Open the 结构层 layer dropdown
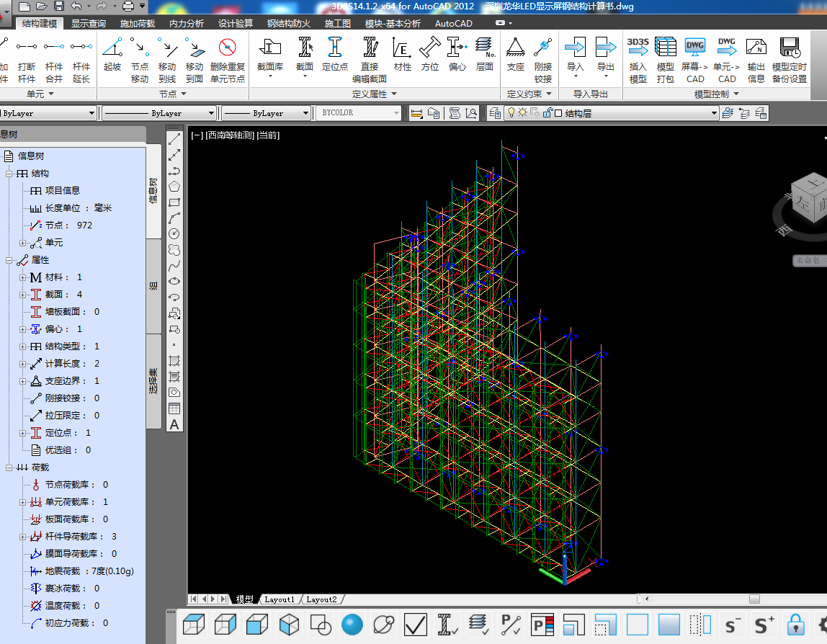The image size is (827, 644). 714,113
